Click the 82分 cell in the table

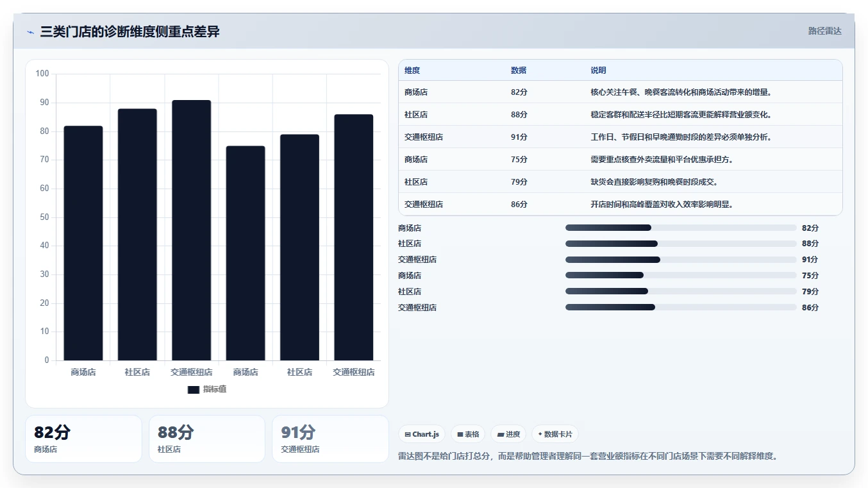pos(519,92)
